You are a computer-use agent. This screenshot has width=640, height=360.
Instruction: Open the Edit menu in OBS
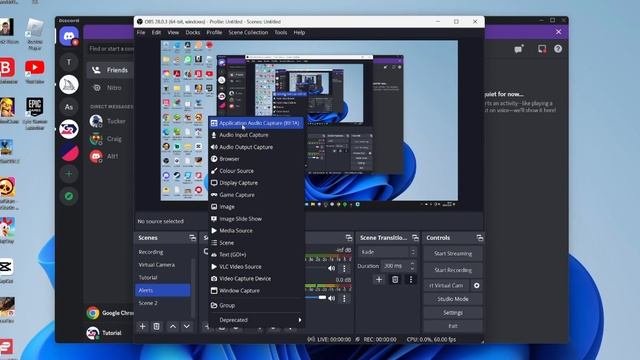click(x=156, y=32)
